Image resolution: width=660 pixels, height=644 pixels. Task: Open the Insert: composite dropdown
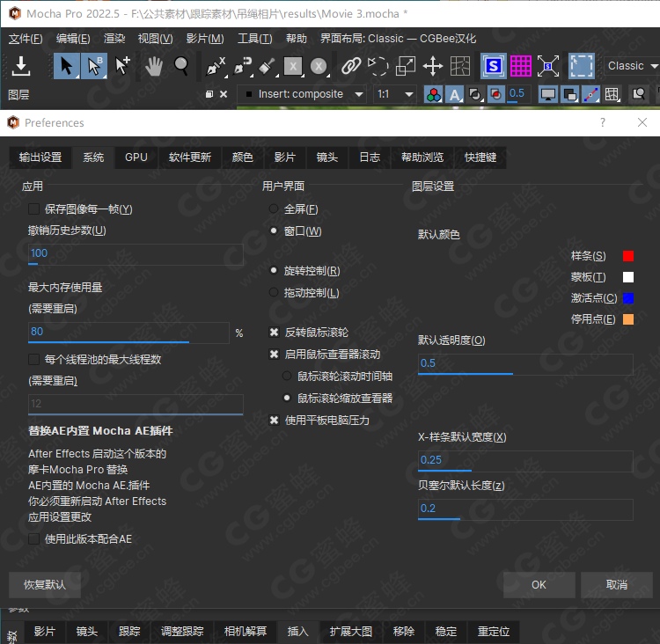[302, 94]
